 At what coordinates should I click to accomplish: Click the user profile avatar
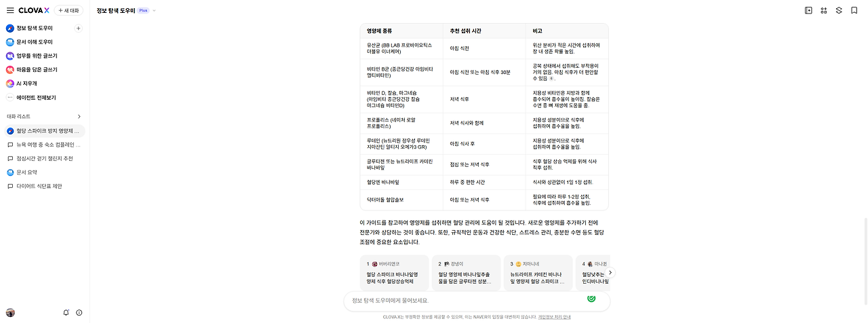(x=10, y=312)
